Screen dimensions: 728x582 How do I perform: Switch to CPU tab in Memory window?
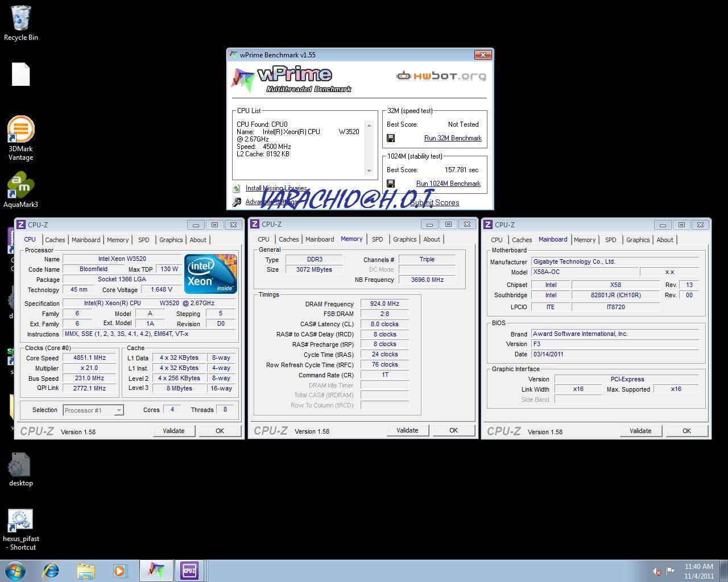pos(263,239)
